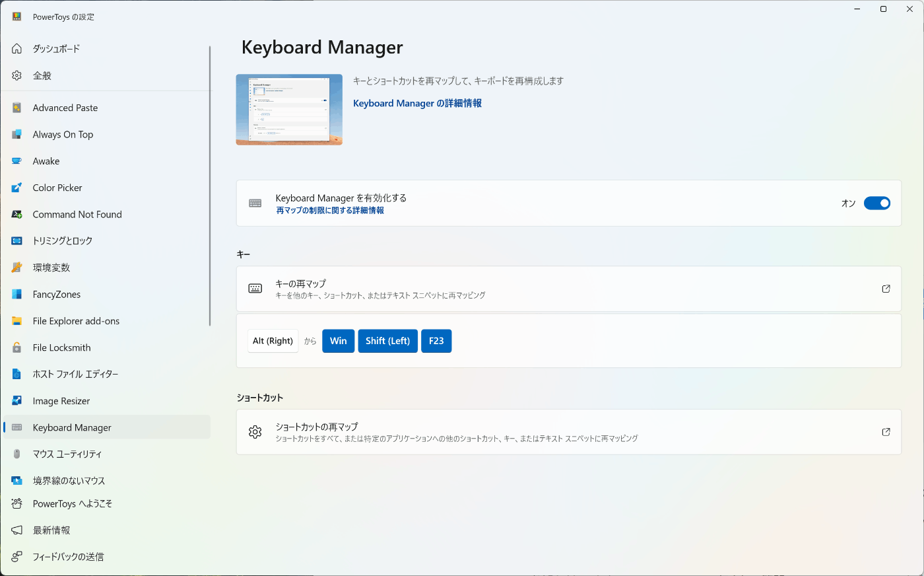This screenshot has width=924, height=576.
Task: Select フィードバックの送信 in the sidebar
Action: [x=106, y=557]
